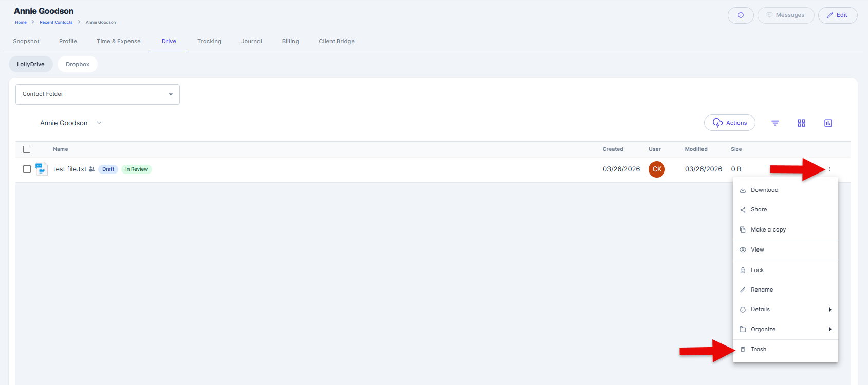The height and width of the screenshot is (385, 868).
Task: Open the filter icon in file toolbar
Action: tap(775, 123)
